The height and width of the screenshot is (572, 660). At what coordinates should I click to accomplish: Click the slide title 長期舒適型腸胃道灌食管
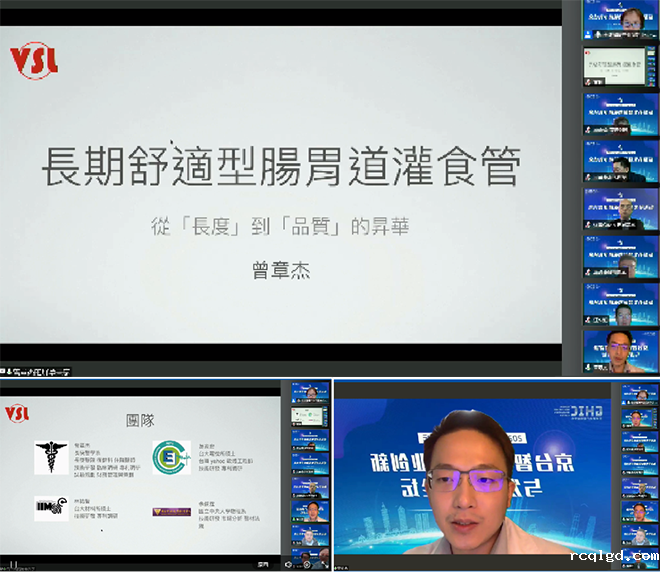coord(281,166)
